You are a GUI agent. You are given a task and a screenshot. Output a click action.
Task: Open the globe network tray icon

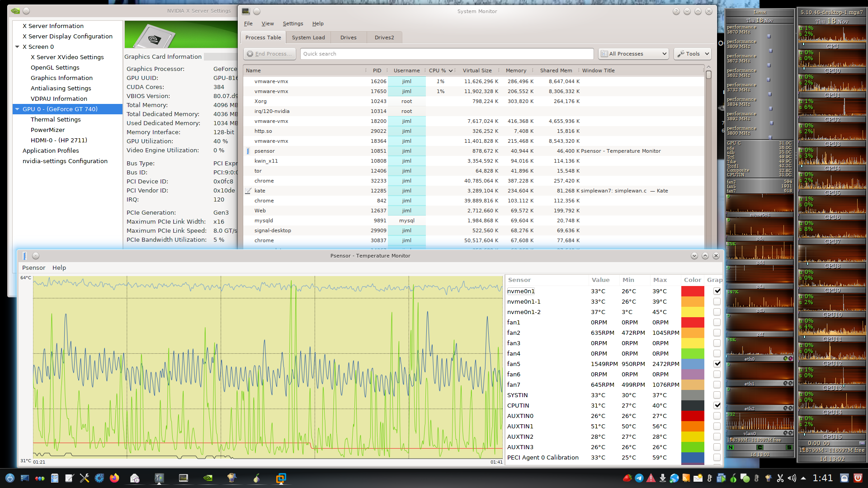point(674,478)
